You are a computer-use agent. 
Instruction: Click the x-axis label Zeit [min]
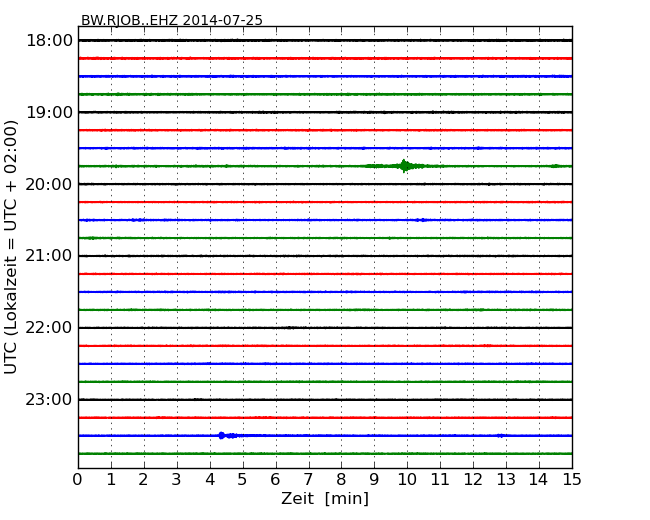325,498
